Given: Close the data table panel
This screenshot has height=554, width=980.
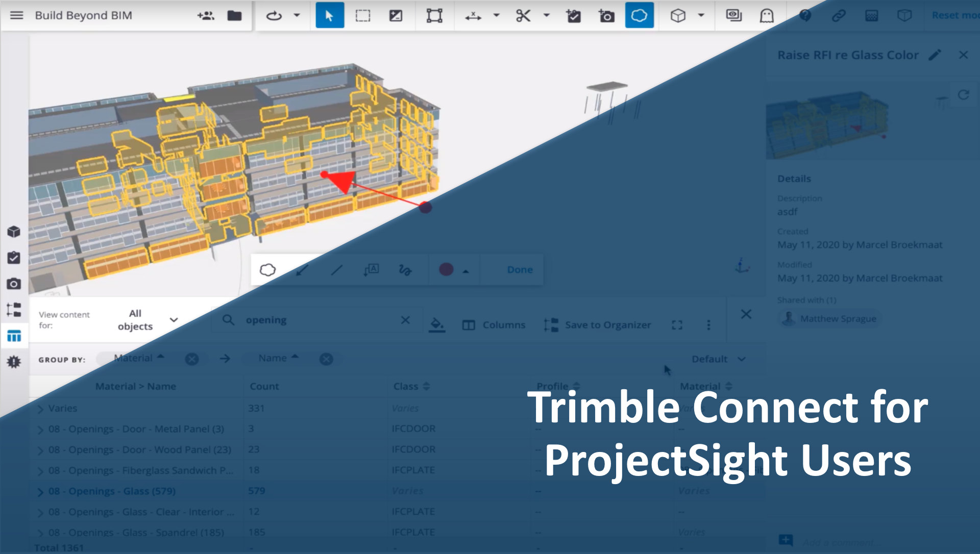Looking at the screenshot, I should pyautogui.click(x=746, y=314).
